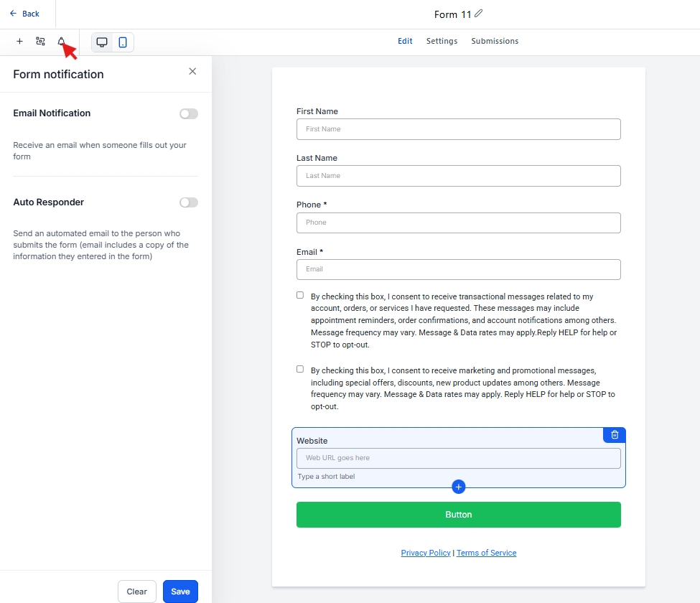Turn on the Auto Responder toggle

pyautogui.click(x=188, y=202)
